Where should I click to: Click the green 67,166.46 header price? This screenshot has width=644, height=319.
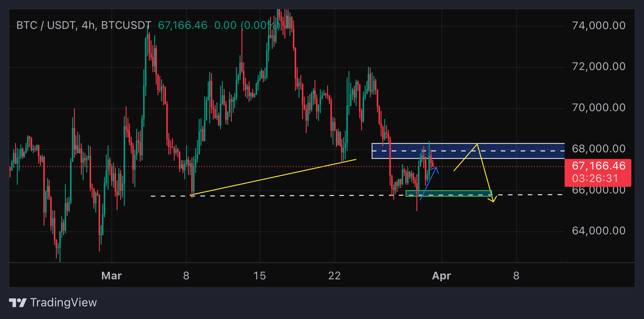[182, 25]
